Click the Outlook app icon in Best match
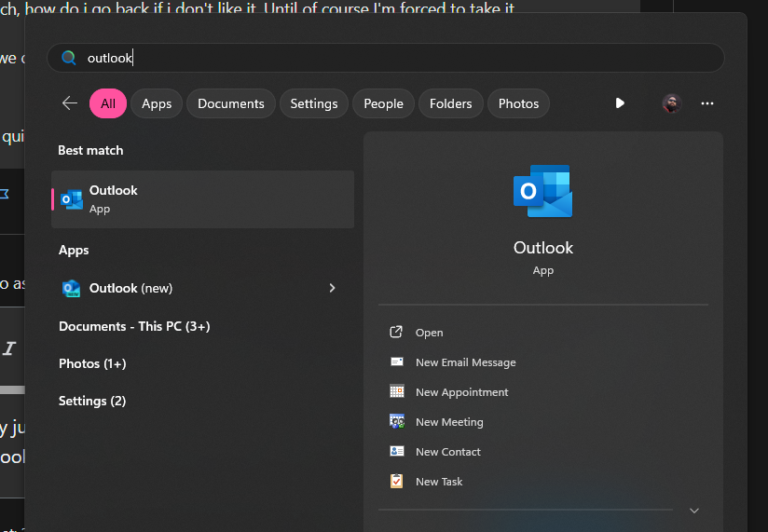The width and height of the screenshot is (768, 532). coord(72,199)
